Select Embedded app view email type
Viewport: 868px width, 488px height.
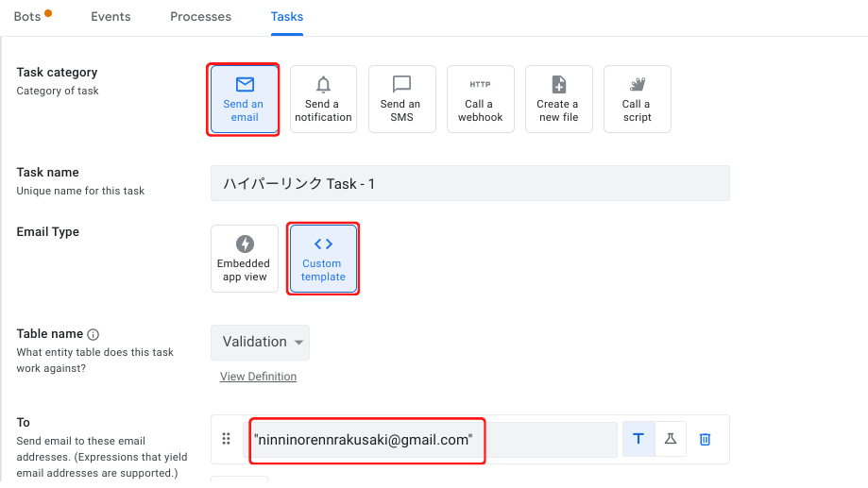pos(244,259)
